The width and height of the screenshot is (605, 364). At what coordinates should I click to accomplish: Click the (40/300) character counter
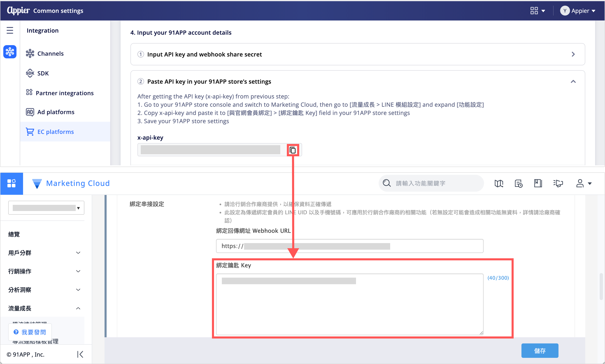498,278
